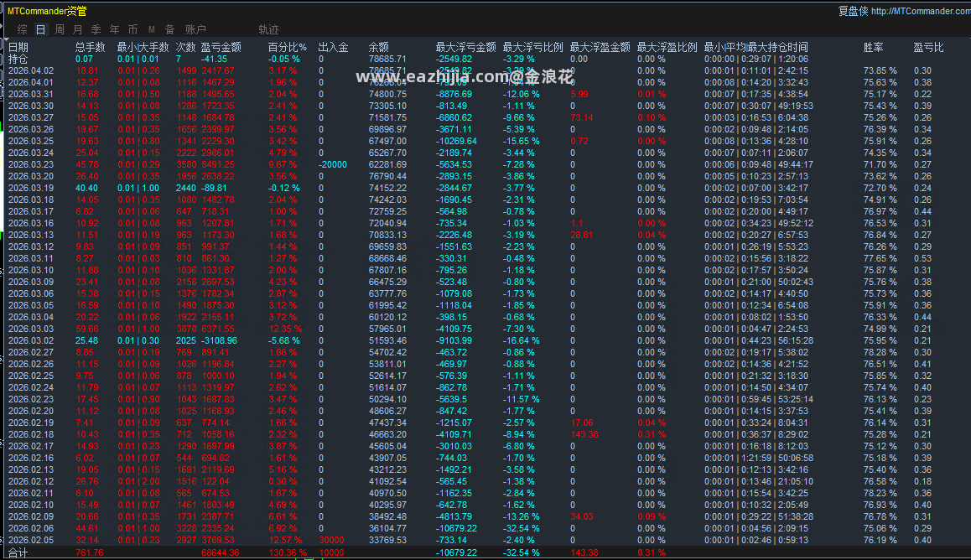Viewport: 971px width, 560px height.
Task: Click the 5491.25 profit amount
Action: tap(217, 164)
